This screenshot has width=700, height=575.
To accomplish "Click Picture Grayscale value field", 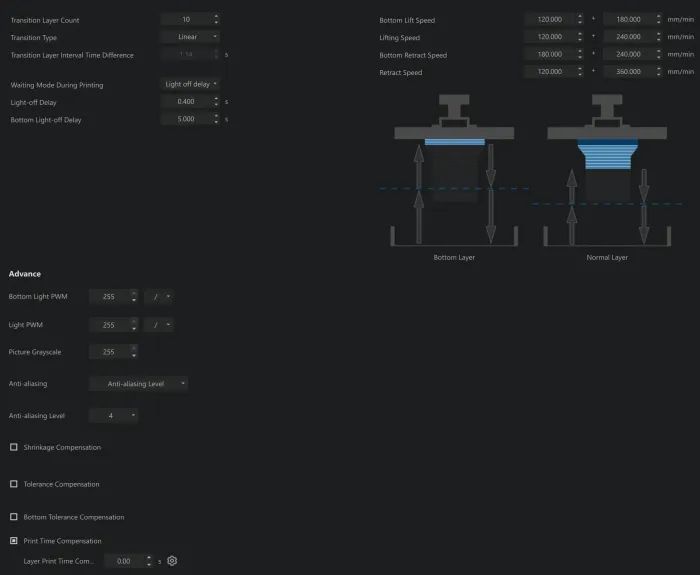I will point(109,352).
